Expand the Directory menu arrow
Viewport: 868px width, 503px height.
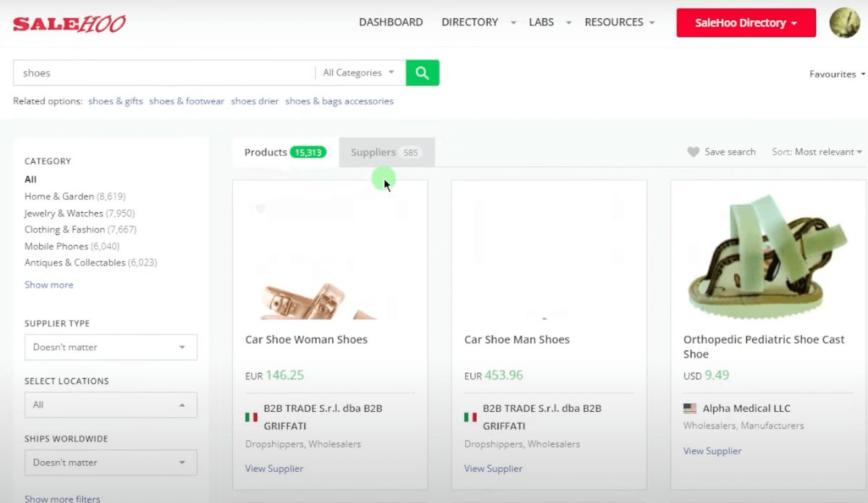(513, 23)
